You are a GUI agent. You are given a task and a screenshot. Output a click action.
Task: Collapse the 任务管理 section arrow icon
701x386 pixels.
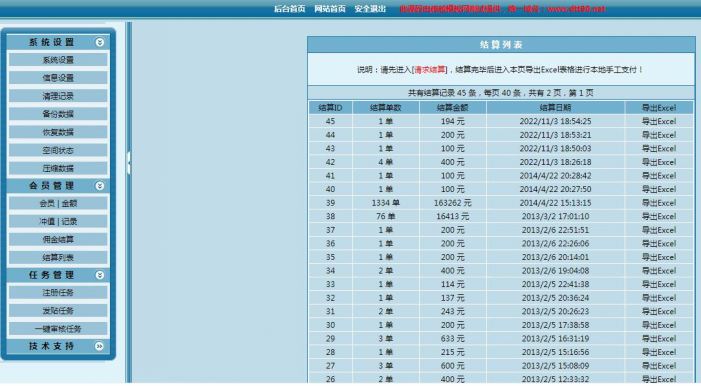coord(100,275)
